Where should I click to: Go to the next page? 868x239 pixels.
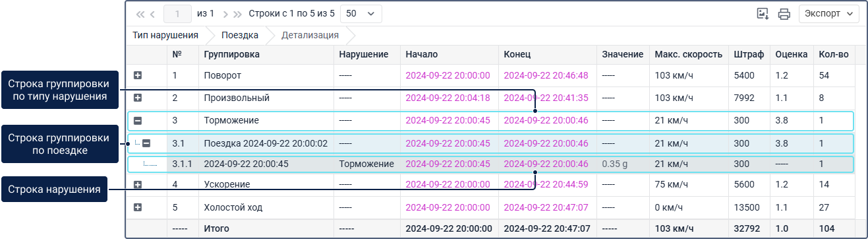pos(225,13)
